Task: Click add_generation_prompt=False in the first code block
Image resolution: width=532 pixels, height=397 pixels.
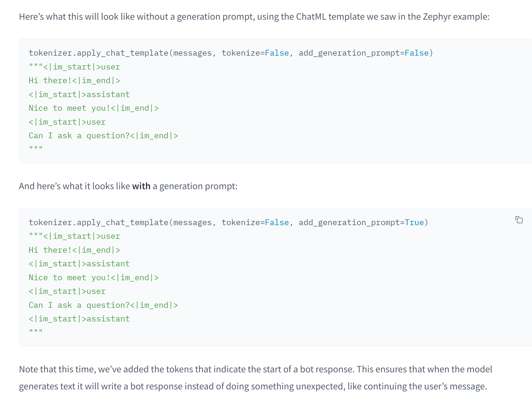Action: coord(364,53)
